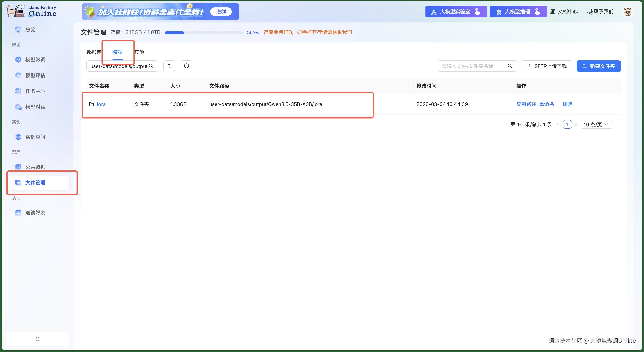Image resolution: width=644 pixels, height=352 pixels.
Task: Click 复制路径 for the lora folder
Action: pos(526,104)
